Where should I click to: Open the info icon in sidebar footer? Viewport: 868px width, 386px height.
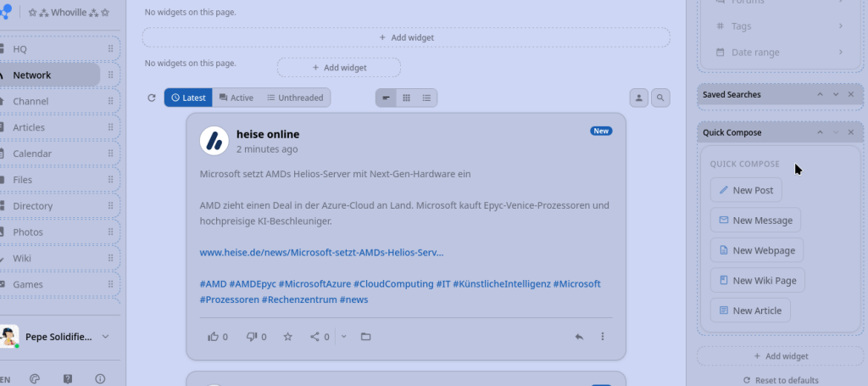[x=100, y=379]
